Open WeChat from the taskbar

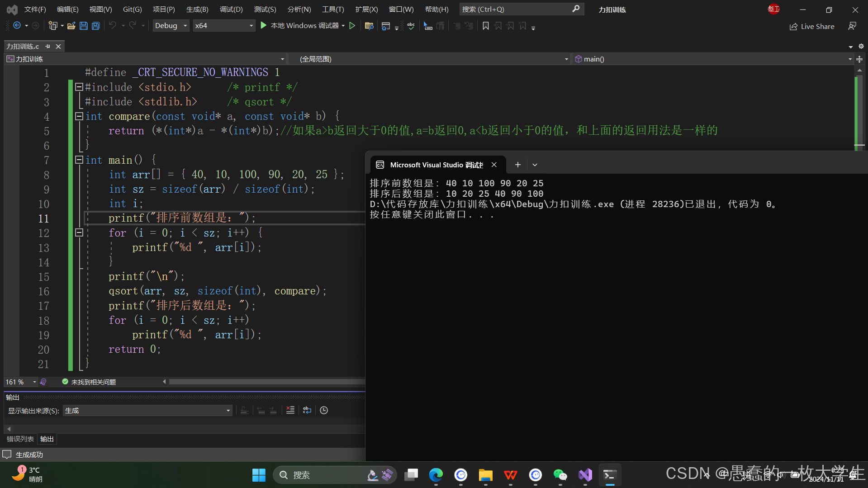coord(560,475)
